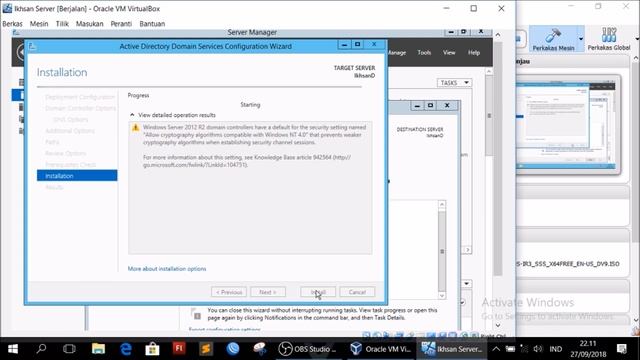640x360 pixels.
Task: Open the Tilik menu
Action: tap(62, 24)
